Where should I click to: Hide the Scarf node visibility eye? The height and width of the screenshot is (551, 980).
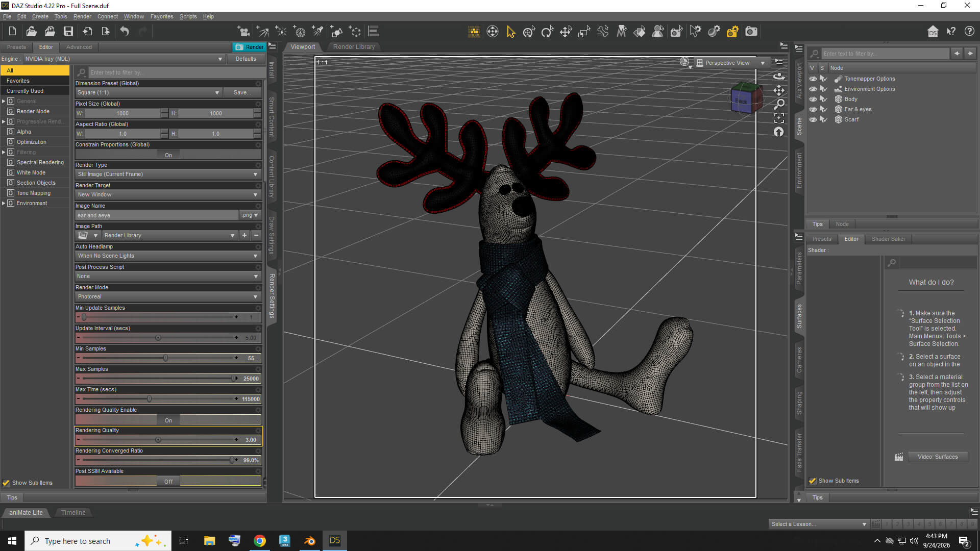pyautogui.click(x=813, y=119)
